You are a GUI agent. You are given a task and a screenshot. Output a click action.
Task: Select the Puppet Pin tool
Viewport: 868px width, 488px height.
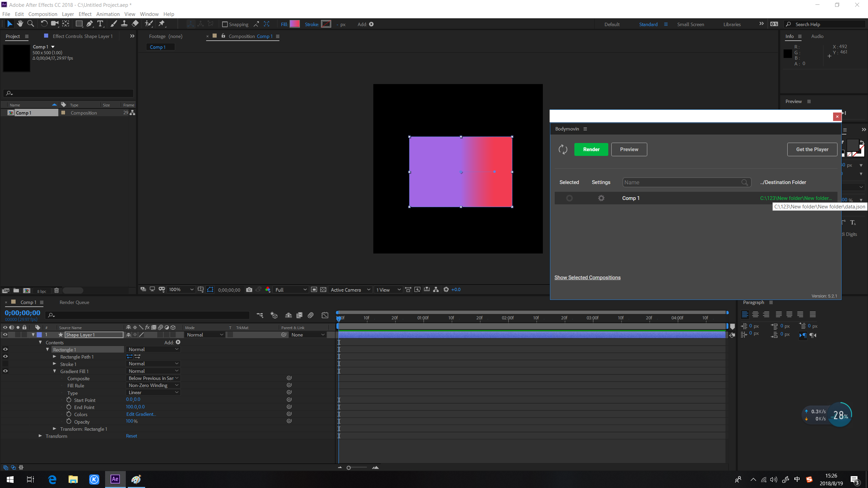pyautogui.click(x=162, y=24)
